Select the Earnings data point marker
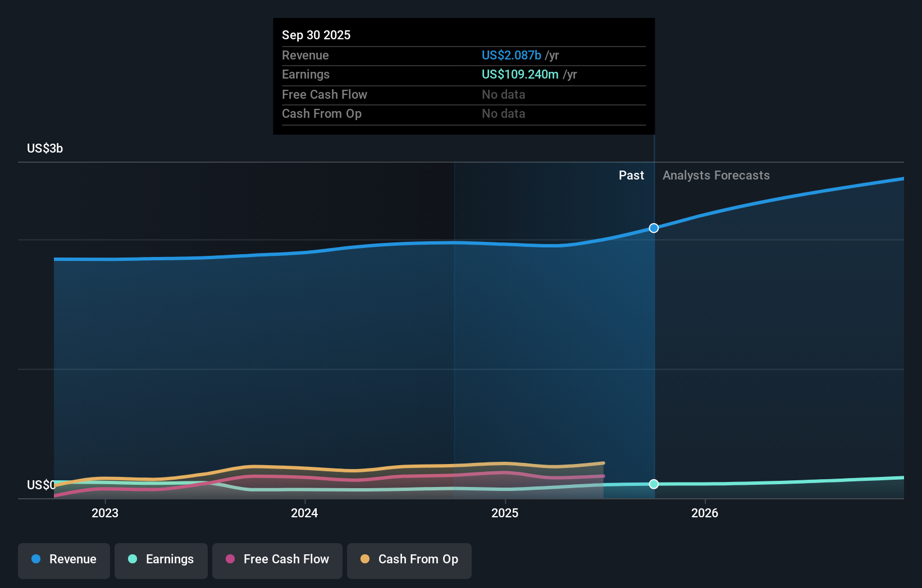Screen dimensions: 922x588 tap(653, 484)
